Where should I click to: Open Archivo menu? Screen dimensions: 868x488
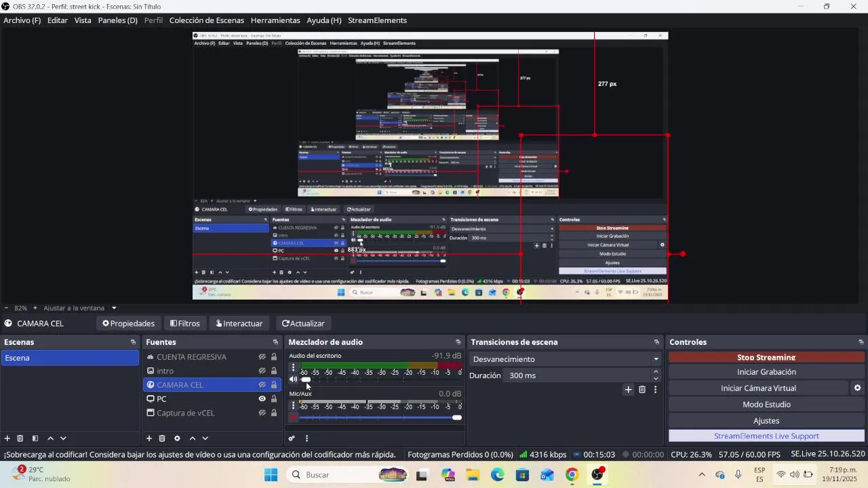22,20
